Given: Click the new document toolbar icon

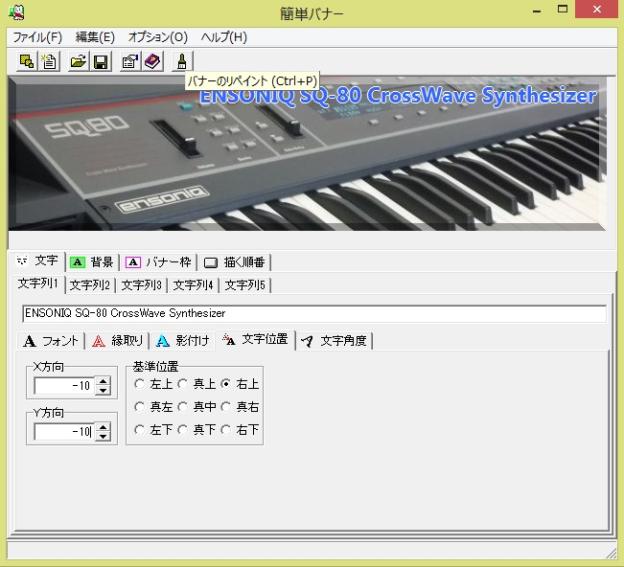Looking at the screenshot, I should click(x=48, y=62).
